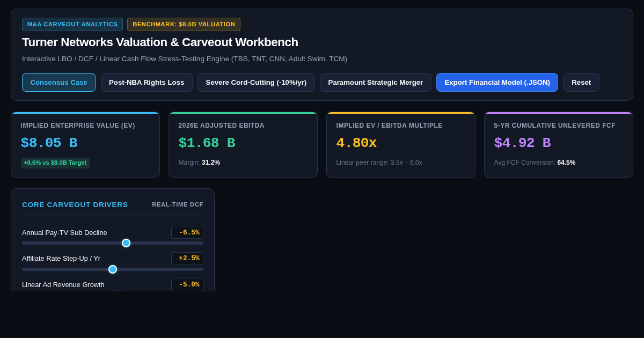
Task: Click the 4.80x EV/EBITDA multiple
Action: pos(356,143)
